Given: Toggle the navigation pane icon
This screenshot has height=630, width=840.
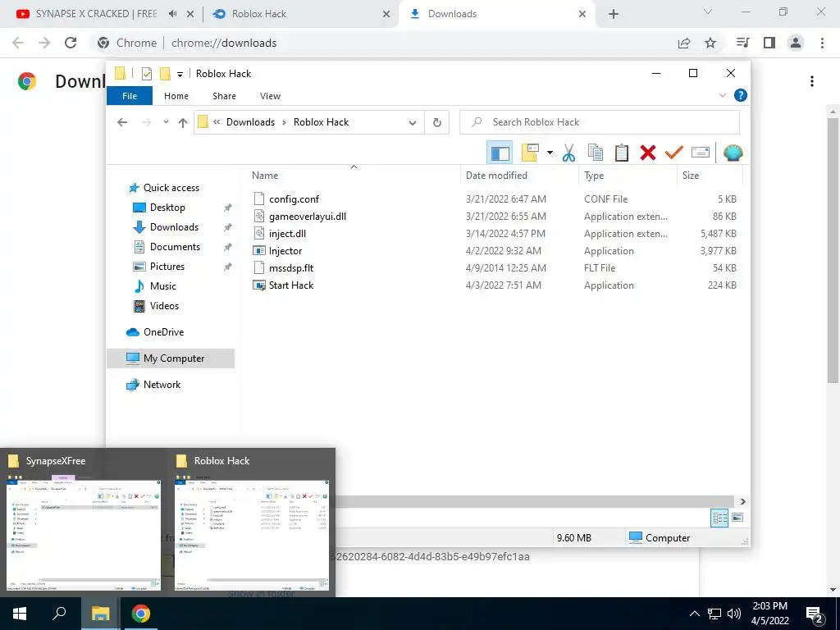Looking at the screenshot, I should click(x=500, y=153).
